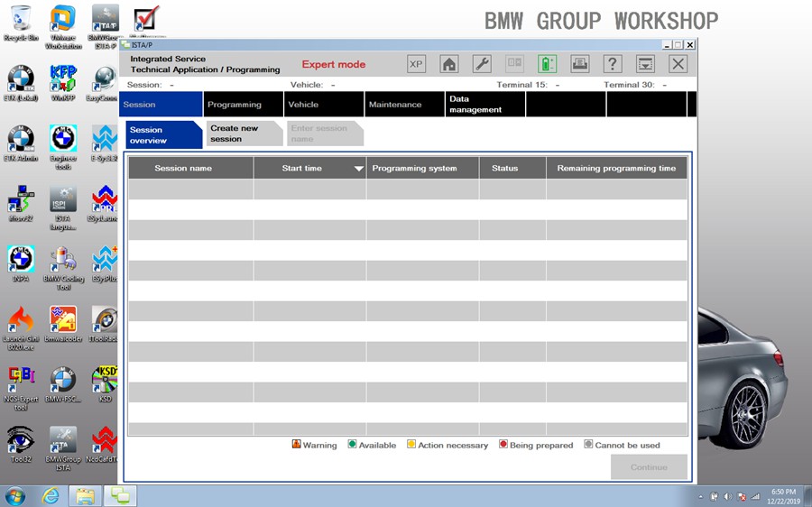This screenshot has height=507, width=812.
Task: Select the INPA desktop shortcut
Action: pyautogui.click(x=21, y=263)
